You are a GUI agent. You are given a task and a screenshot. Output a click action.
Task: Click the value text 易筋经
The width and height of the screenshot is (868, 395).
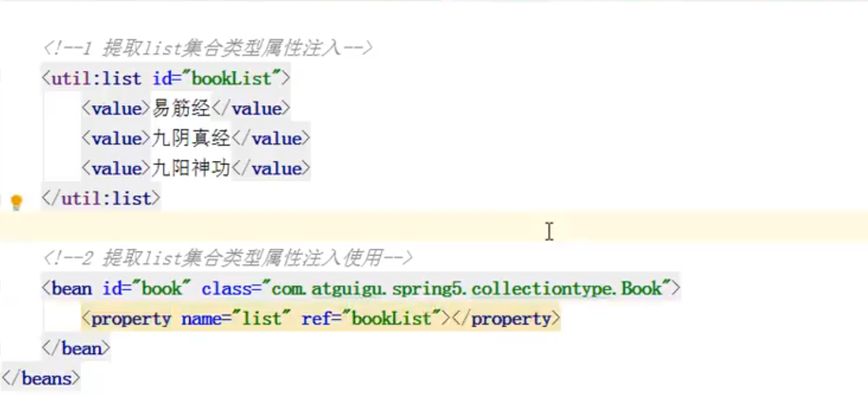[x=182, y=109]
